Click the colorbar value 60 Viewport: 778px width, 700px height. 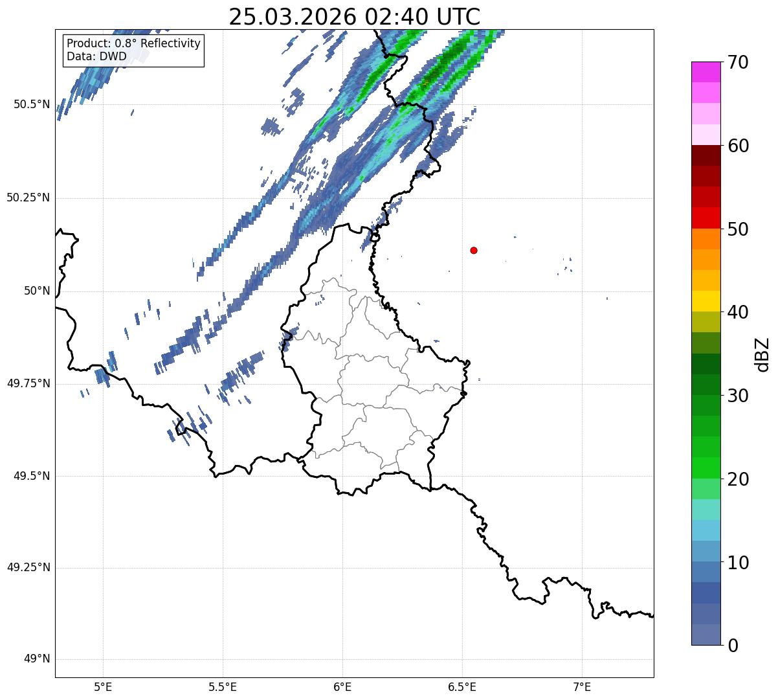[738, 146]
